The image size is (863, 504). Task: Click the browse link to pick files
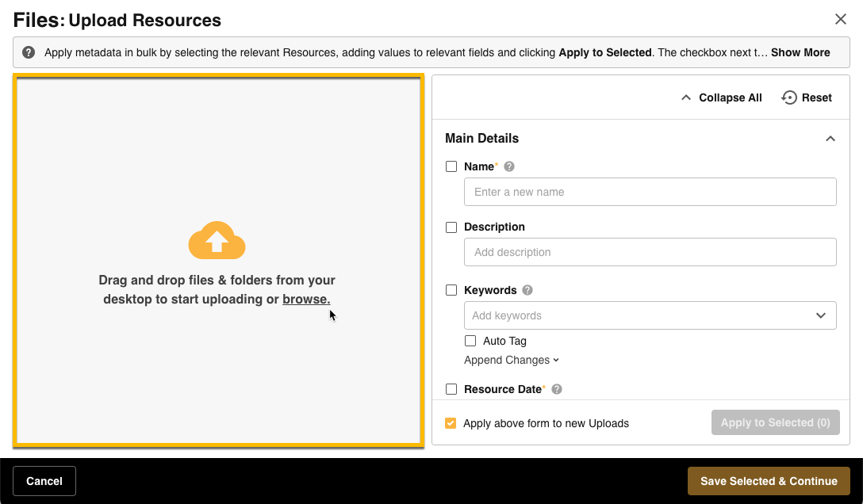point(306,299)
